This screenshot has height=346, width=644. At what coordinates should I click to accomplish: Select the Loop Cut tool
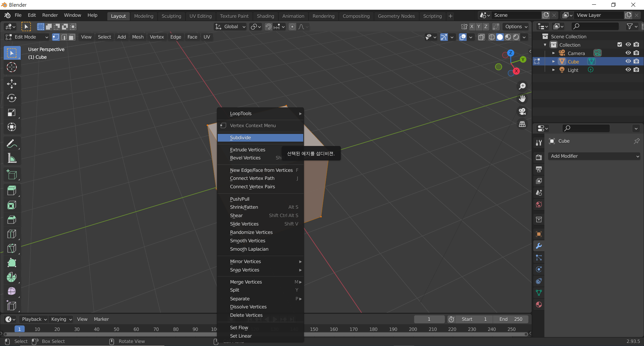(12, 234)
